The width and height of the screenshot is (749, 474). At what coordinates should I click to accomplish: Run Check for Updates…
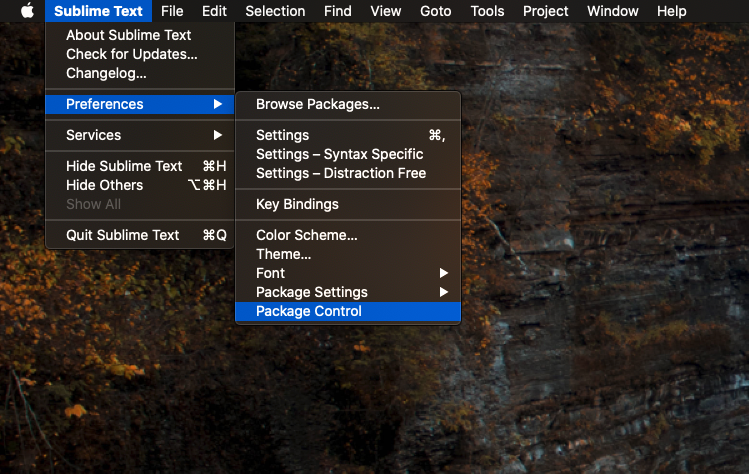point(132,54)
